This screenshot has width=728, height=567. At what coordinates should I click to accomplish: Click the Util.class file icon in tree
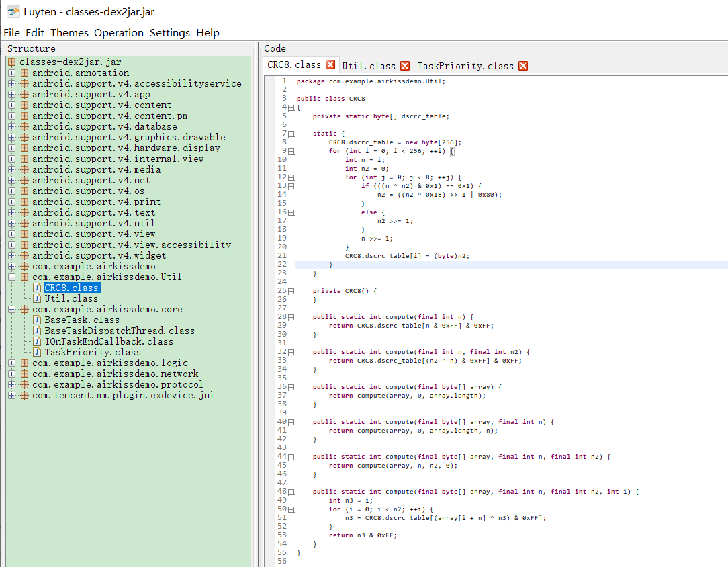point(37,298)
